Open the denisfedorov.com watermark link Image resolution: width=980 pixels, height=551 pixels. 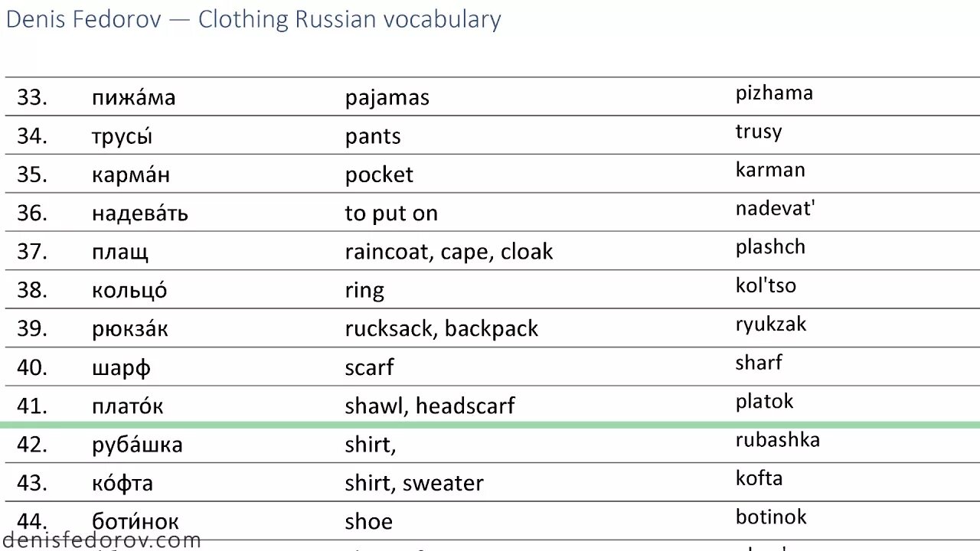click(x=101, y=540)
